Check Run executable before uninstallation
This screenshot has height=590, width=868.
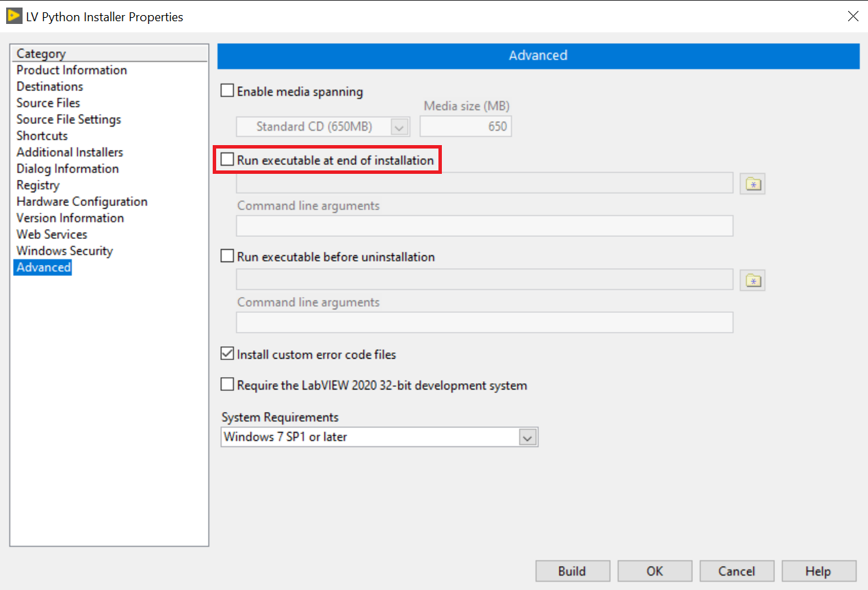[x=227, y=257]
